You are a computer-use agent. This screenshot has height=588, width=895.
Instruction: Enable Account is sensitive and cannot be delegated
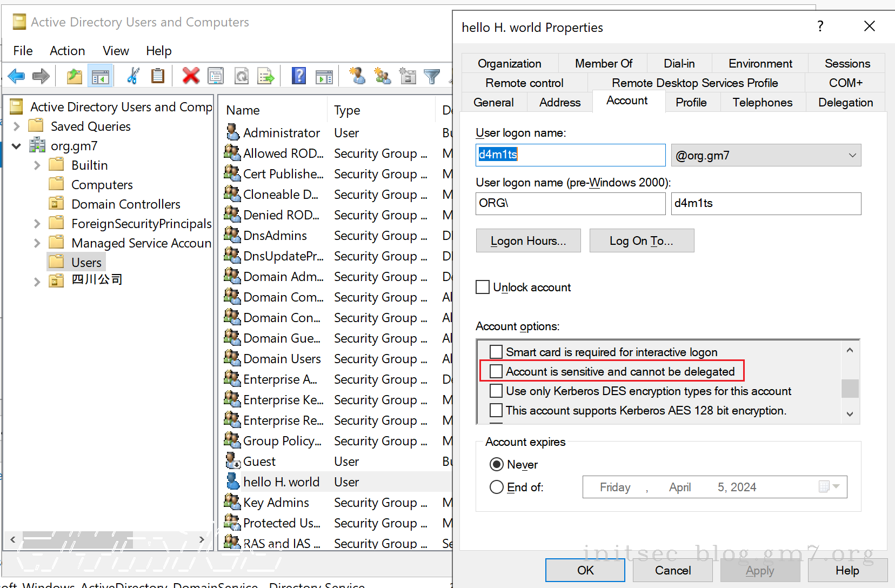(x=496, y=371)
